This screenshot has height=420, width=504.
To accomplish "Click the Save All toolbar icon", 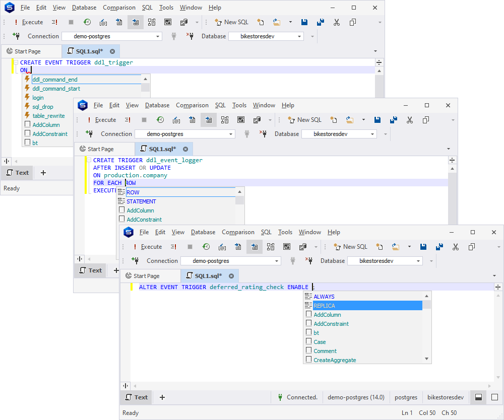I will coord(439,247).
